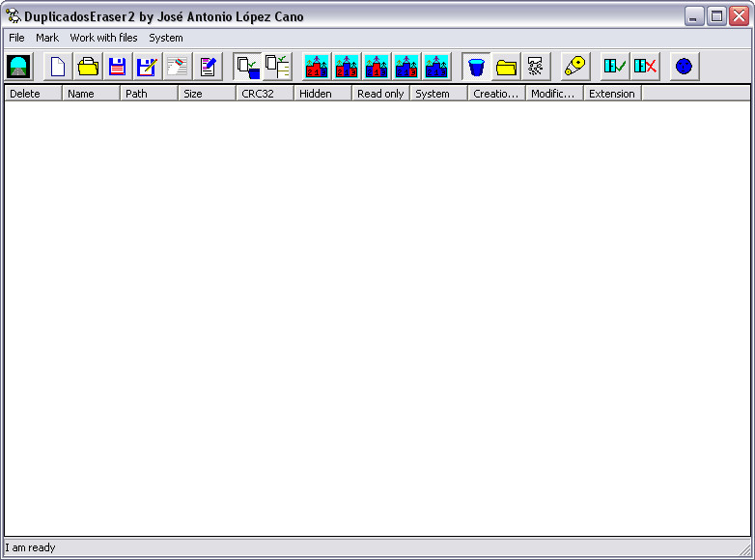
Task: Sort by the Delete column header
Action: pos(33,94)
